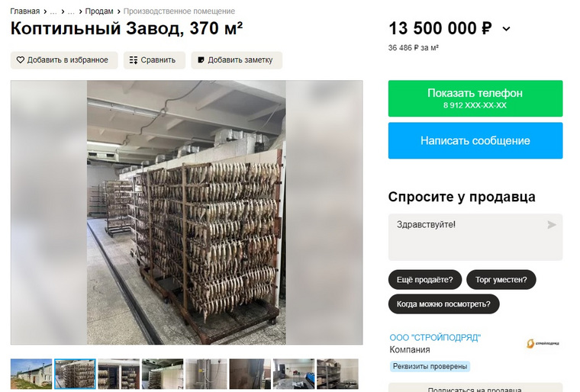Select the first thumbnail of building exterior
The height and width of the screenshot is (392, 580).
(31, 374)
